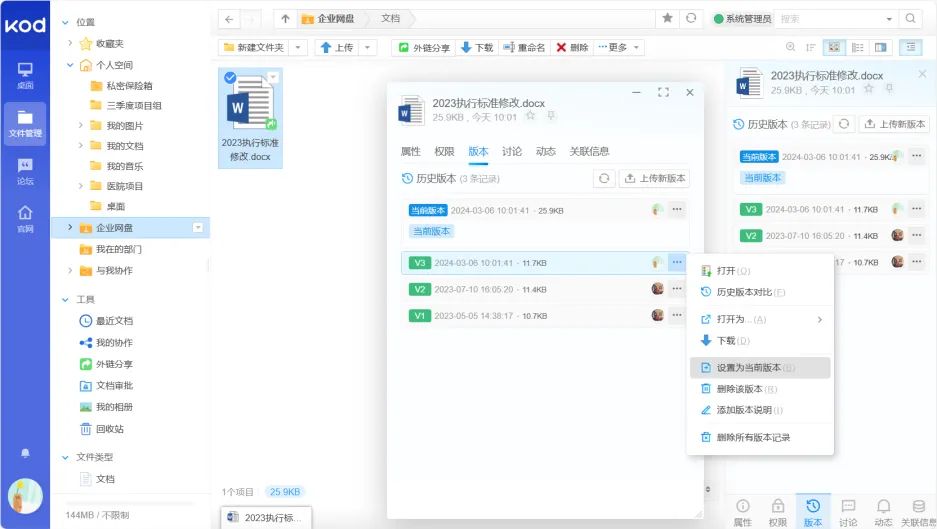Open more options for V2 in dialog
This screenshot has width=937, height=529.
(x=676, y=289)
